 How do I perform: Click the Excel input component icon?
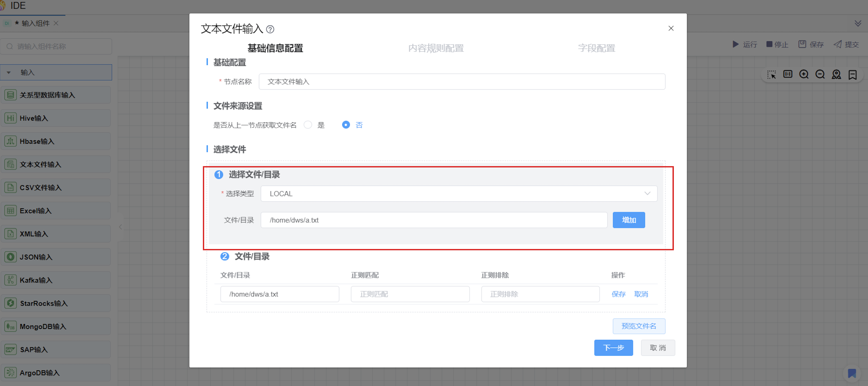tap(10, 211)
